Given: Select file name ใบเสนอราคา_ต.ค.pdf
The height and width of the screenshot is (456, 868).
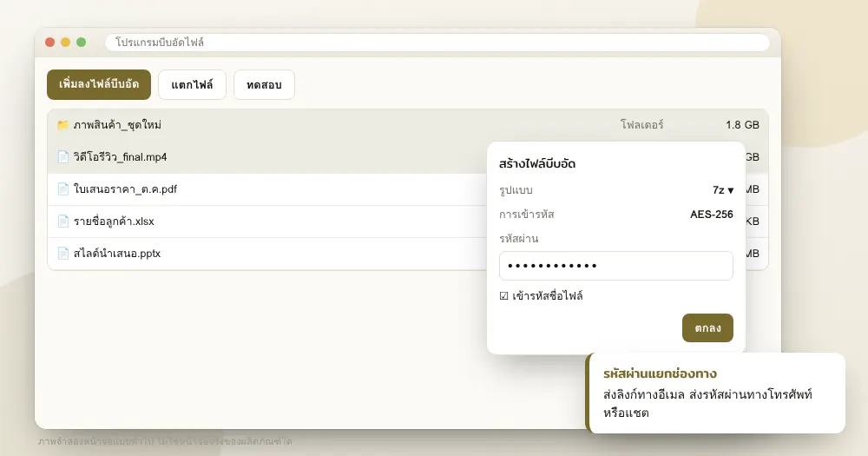Looking at the screenshot, I should [125, 189].
